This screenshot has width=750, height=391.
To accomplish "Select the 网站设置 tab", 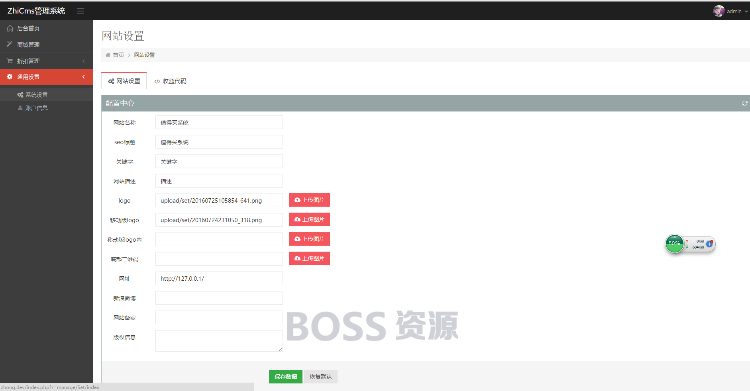I will coord(124,81).
